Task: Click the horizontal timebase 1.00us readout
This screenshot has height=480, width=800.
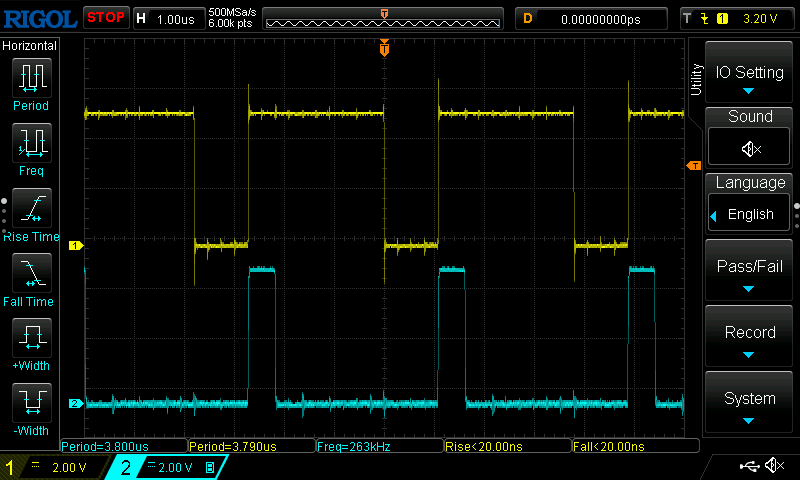Action: pos(177,18)
